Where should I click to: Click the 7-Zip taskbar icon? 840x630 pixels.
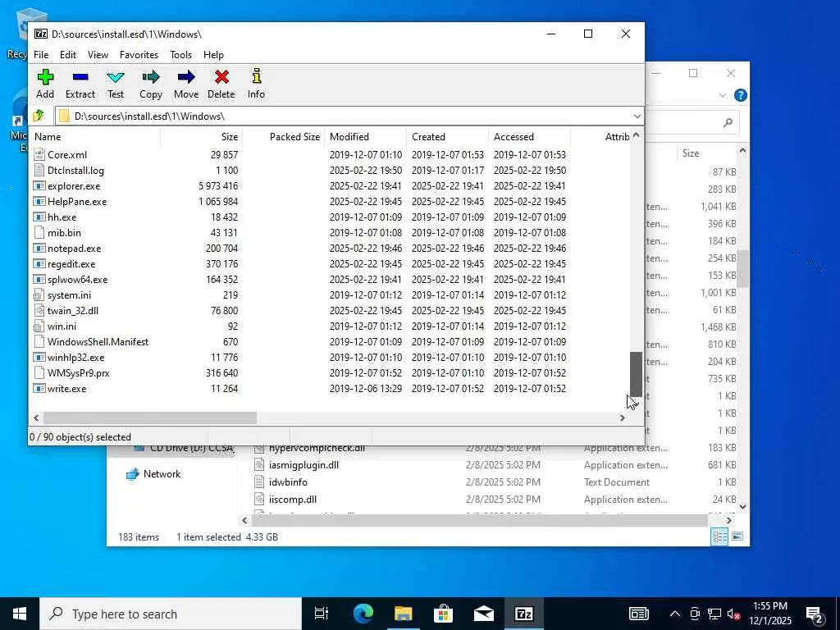(x=523, y=614)
